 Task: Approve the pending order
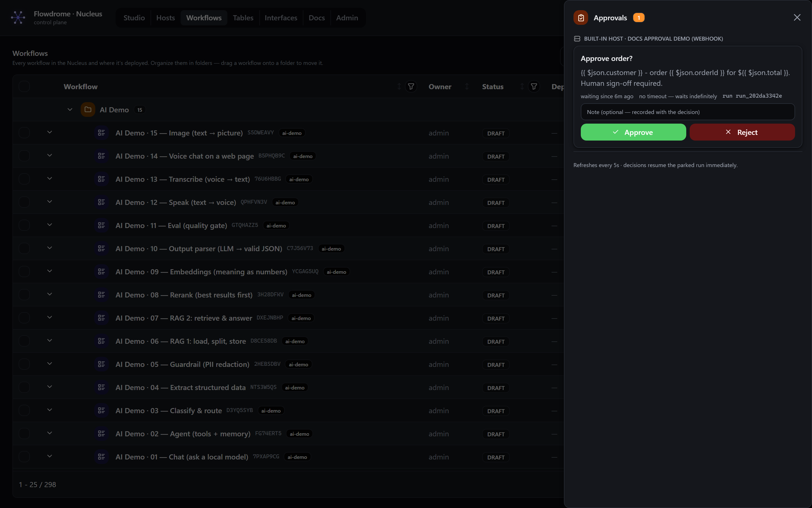click(x=633, y=132)
